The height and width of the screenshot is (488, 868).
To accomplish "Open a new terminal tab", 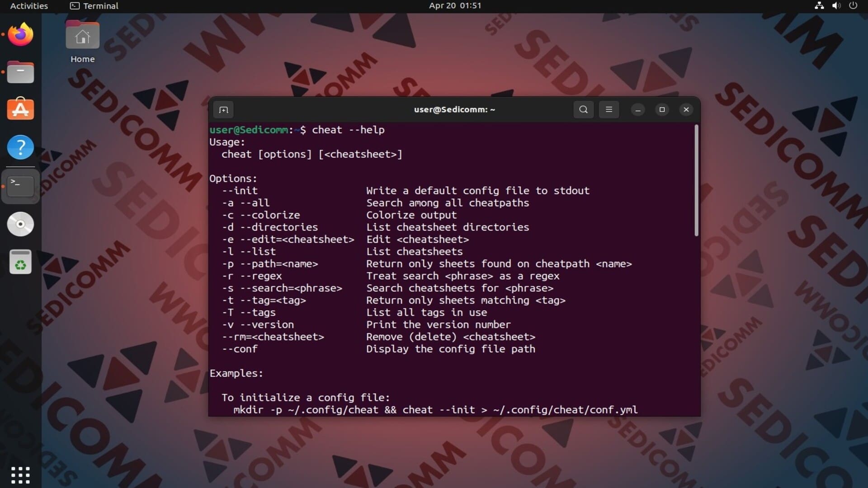I will pyautogui.click(x=223, y=110).
